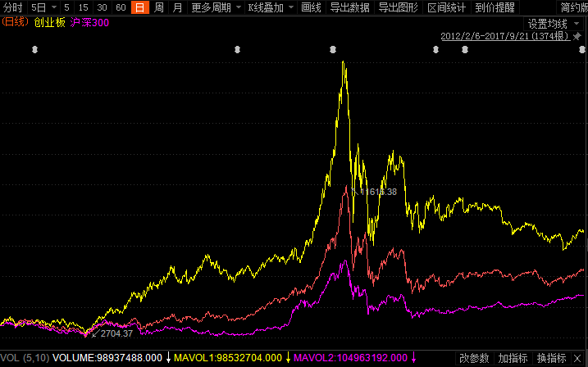
Task: Expand the 更多周期 dropdown
Action: coord(216,7)
